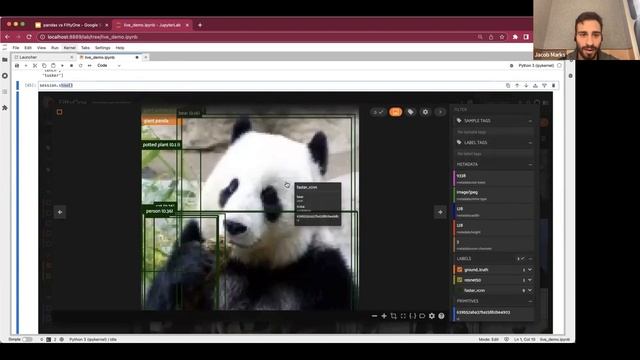Go to previous sample arrow
The width and height of the screenshot is (640, 360).
(60, 212)
